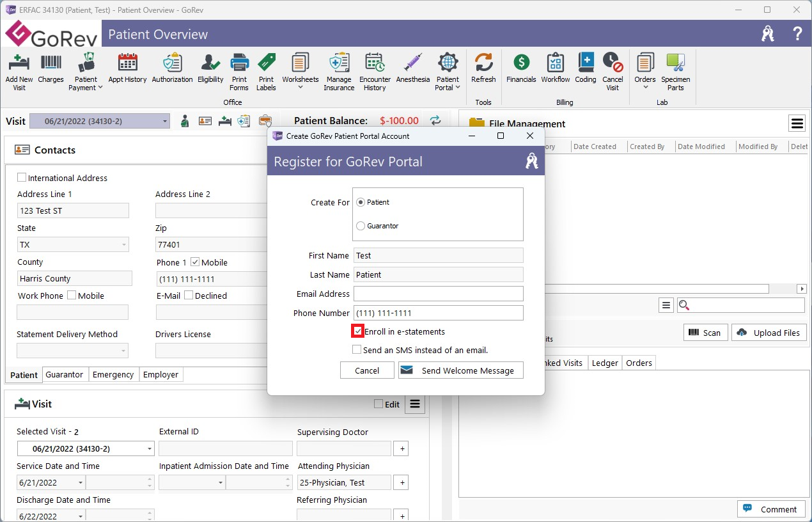Click the help question mark icon
Screen dimensions: 812x522
pyautogui.click(x=797, y=34)
